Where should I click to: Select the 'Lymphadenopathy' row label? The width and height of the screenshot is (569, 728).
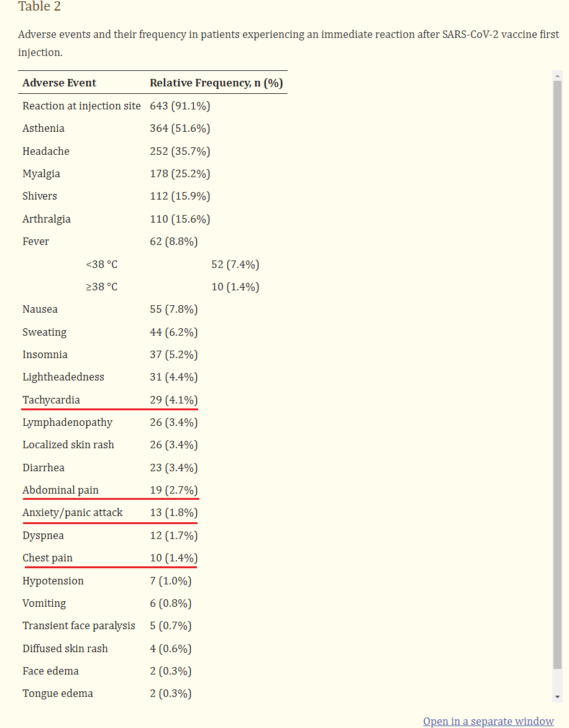point(68,423)
